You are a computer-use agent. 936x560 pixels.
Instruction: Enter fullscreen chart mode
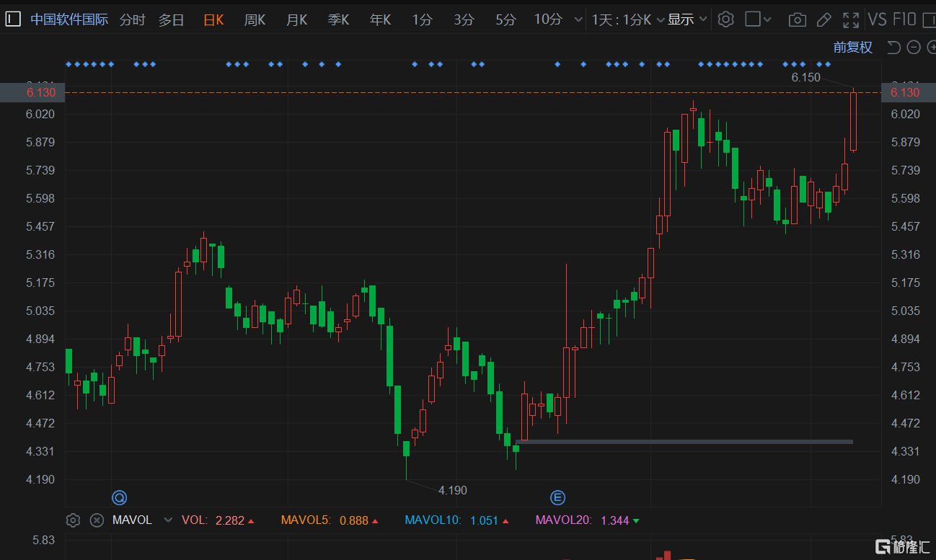pyautogui.click(x=851, y=19)
